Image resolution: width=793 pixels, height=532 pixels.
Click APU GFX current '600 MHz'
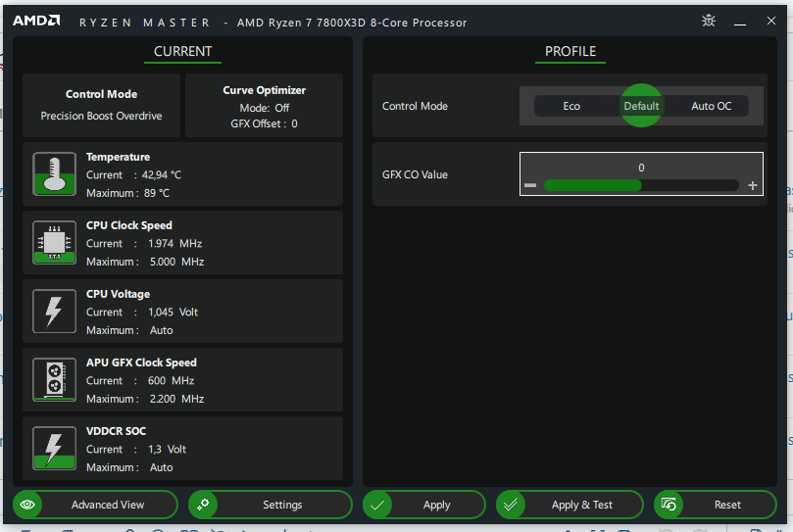pos(171,381)
